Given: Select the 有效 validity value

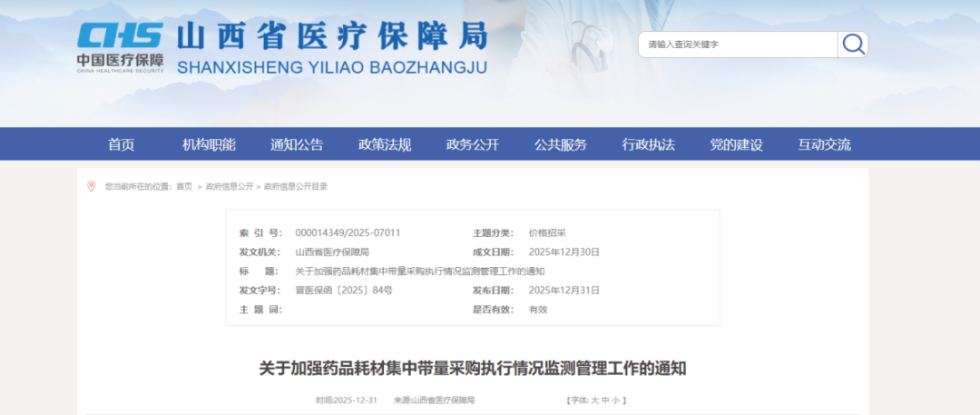Looking at the screenshot, I should [x=537, y=310].
